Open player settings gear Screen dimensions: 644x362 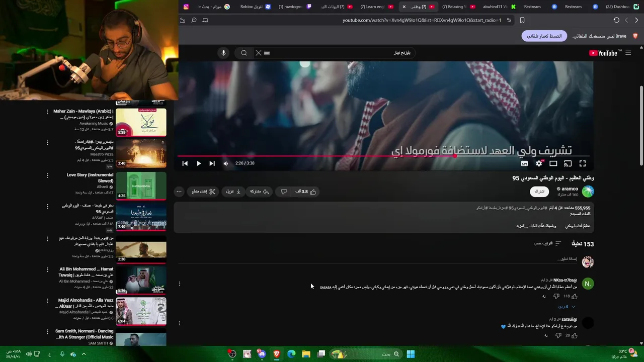(x=539, y=163)
